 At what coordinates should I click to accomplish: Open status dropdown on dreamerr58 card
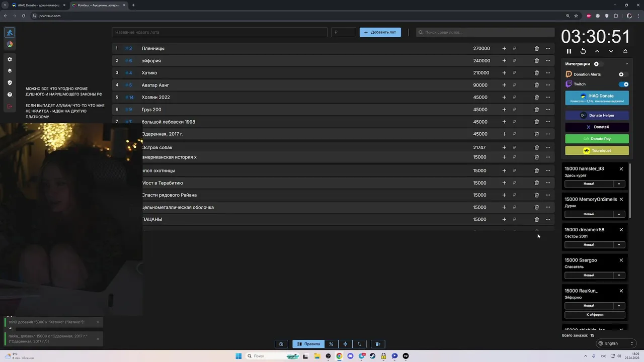point(619,245)
